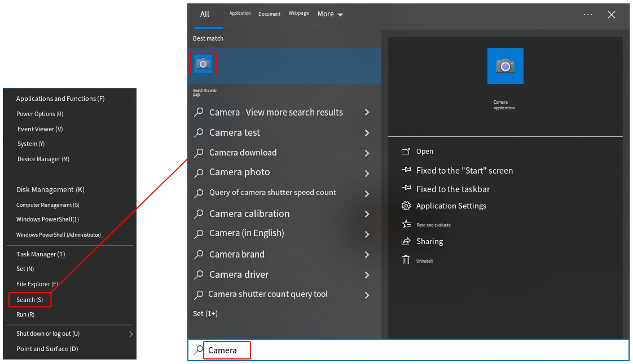Open Event Viewer (V) menu entry
Viewport: 633px width, 364px height.
40,130
